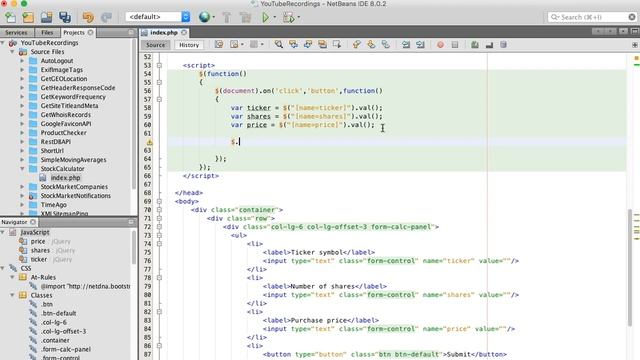This screenshot has width=640, height=360.
Task: Click the Shift Line Left icon
Action: [406, 44]
